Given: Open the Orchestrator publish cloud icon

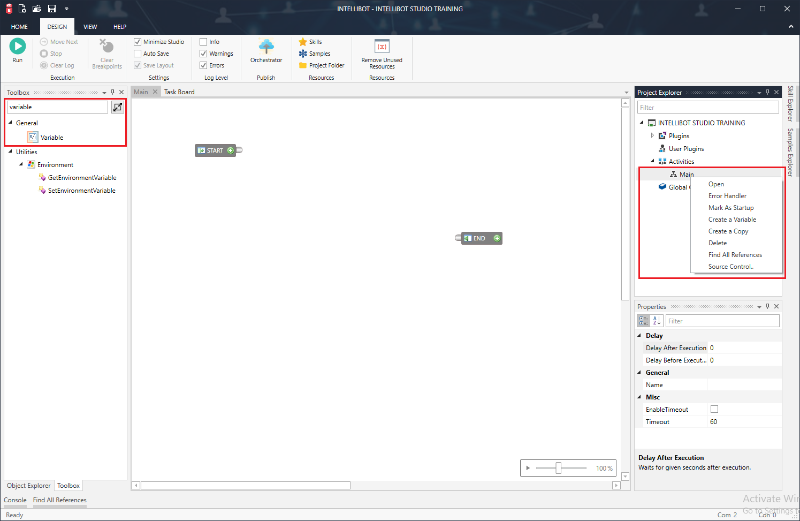Looking at the screenshot, I should 267,46.
